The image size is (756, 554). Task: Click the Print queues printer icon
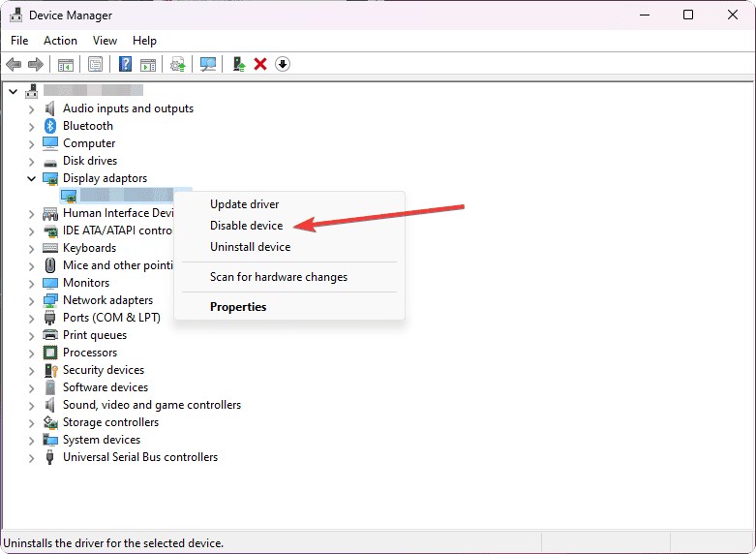click(50, 335)
